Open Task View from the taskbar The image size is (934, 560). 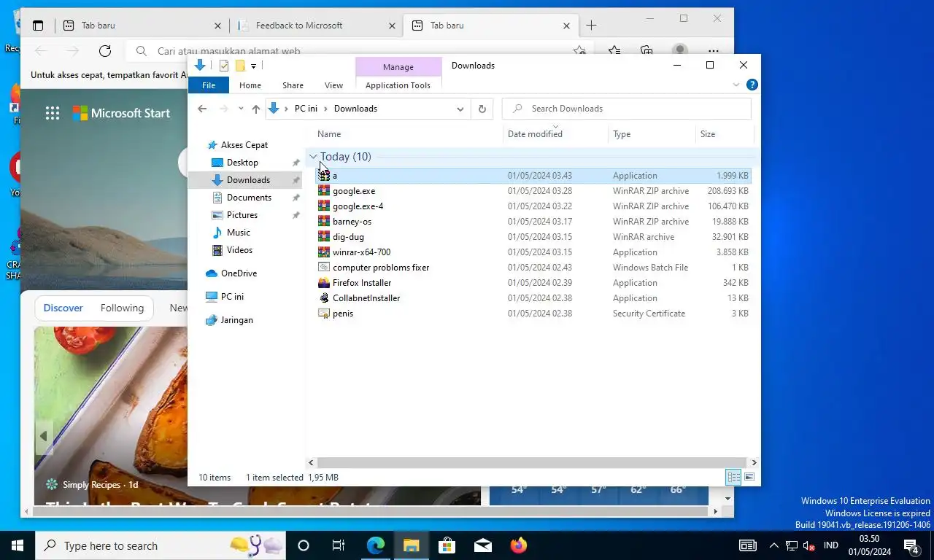339,545
